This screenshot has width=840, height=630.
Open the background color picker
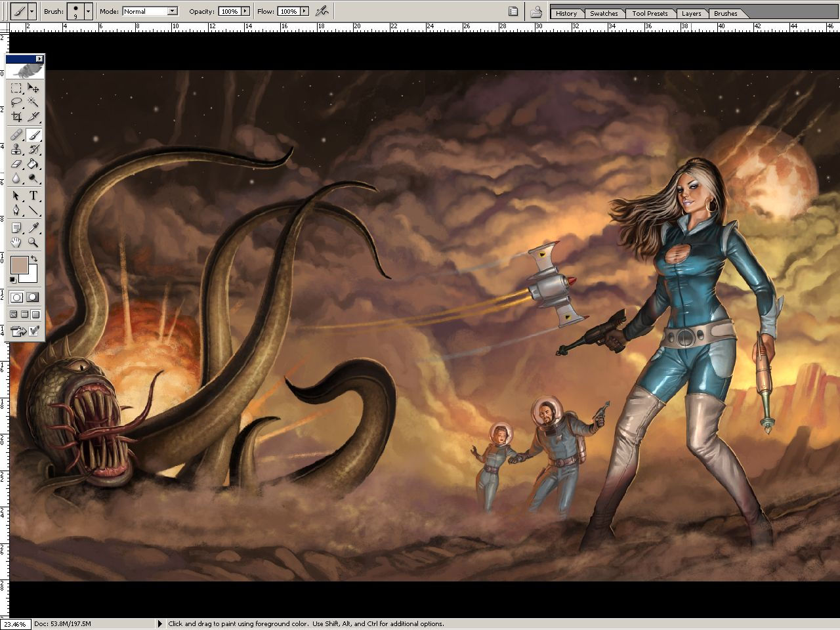(x=31, y=277)
